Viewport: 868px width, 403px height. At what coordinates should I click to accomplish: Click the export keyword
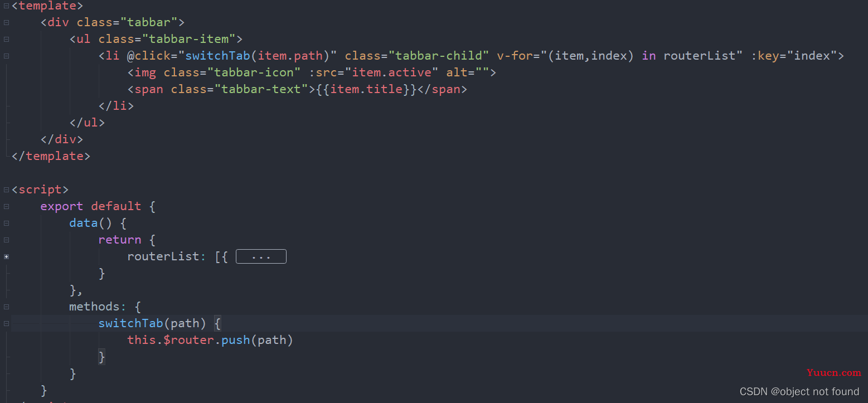point(62,206)
